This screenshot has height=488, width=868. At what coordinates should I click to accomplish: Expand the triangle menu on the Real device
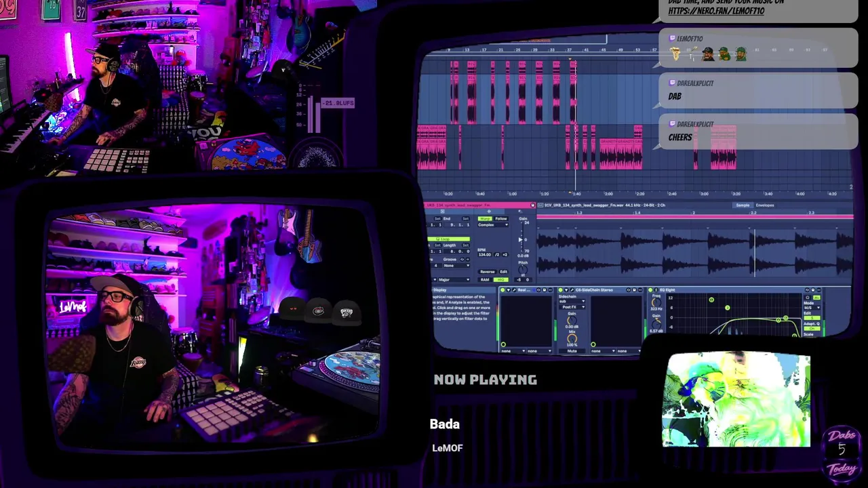pyautogui.click(x=508, y=290)
